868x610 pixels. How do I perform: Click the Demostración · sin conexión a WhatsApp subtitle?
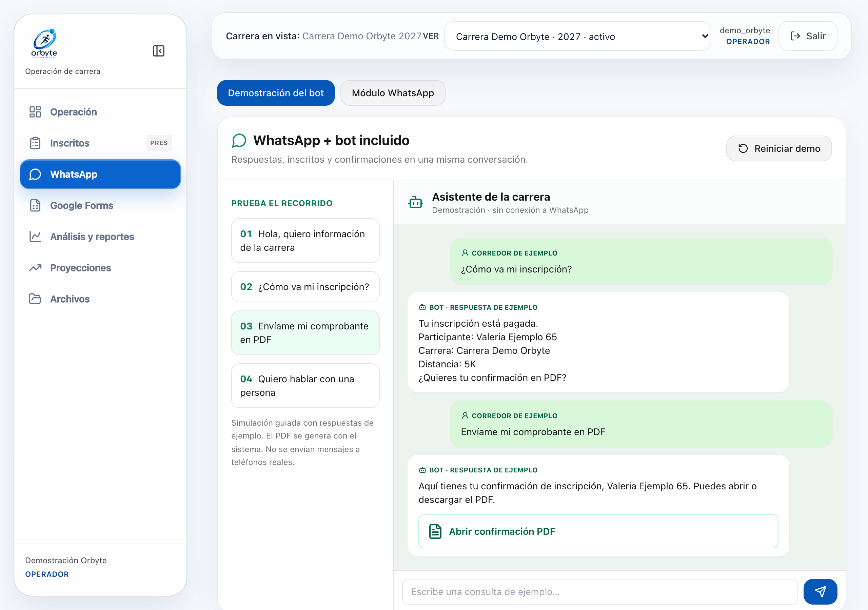tap(510, 210)
